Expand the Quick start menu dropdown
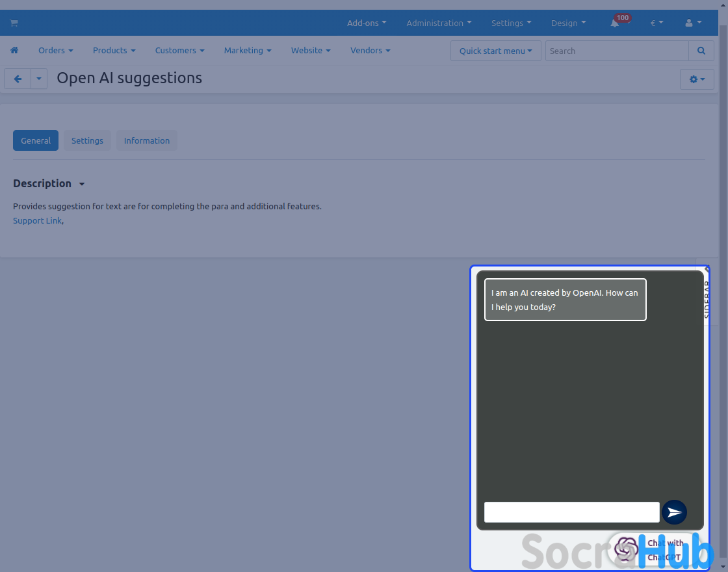The image size is (728, 572). tap(495, 51)
